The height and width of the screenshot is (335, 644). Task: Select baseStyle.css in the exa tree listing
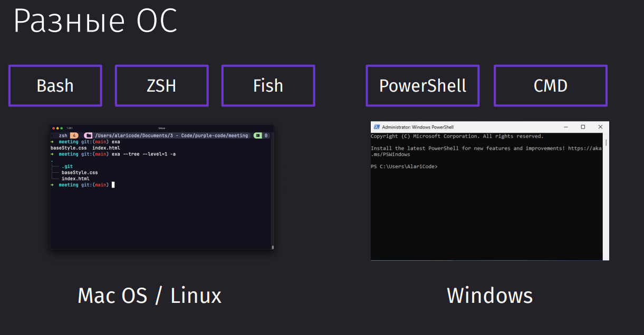click(x=80, y=172)
